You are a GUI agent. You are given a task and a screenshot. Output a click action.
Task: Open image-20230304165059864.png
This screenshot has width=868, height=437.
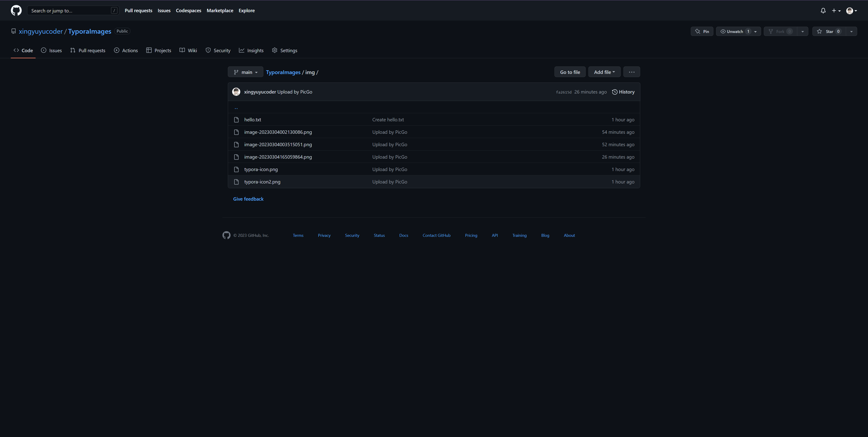point(278,157)
